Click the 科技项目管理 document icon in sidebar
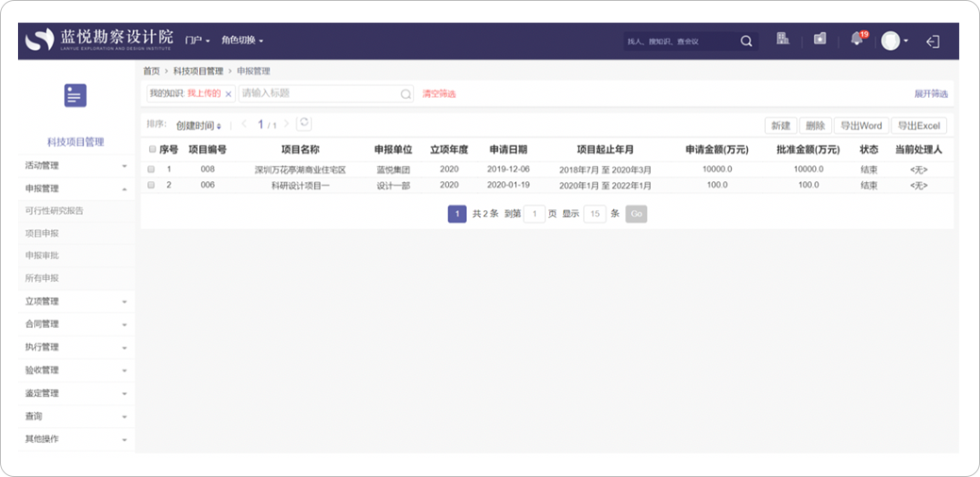This screenshot has width=980, height=477. tap(75, 95)
